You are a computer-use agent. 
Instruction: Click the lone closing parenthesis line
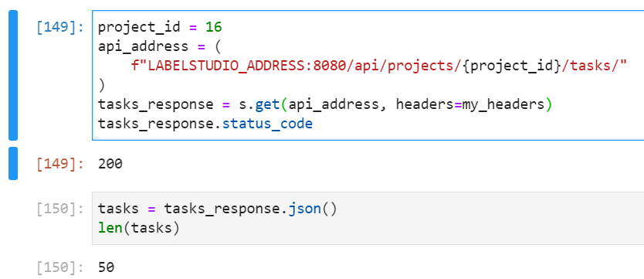(x=102, y=85)
